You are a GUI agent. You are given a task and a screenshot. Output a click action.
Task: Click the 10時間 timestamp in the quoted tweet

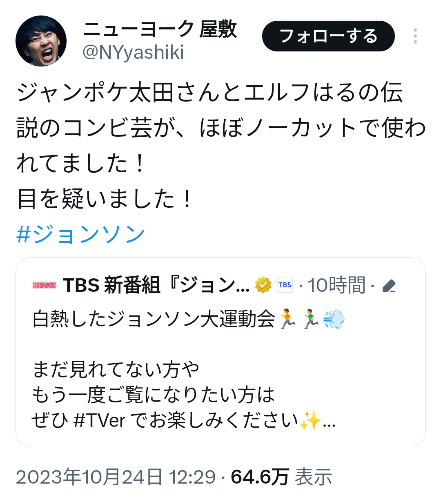(x=336, y=285)
